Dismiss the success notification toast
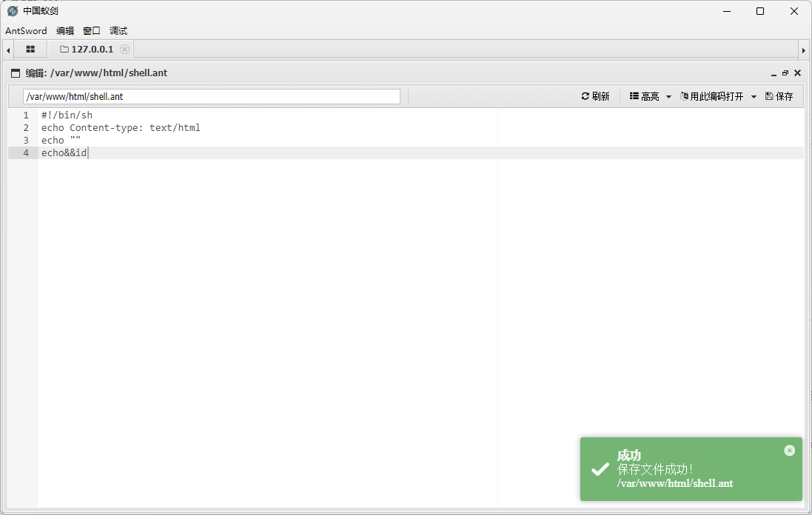Image resolution: width=812 pixels, height=515 pixels. point(789,450)
